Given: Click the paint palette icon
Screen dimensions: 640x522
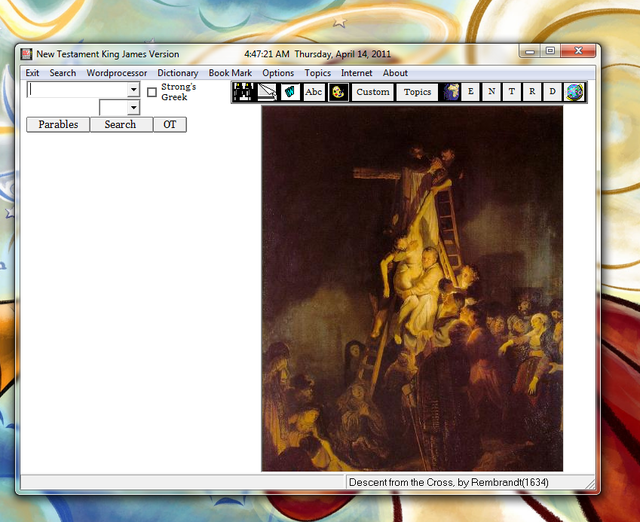Looking at the screenshot, I should 338,92.
